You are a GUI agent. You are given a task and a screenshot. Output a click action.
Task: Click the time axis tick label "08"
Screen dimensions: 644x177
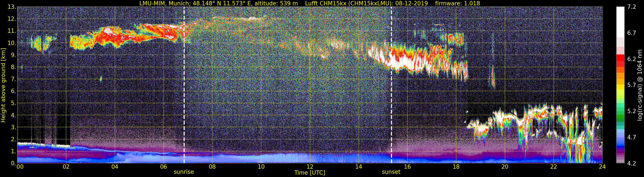click(212, 167)
